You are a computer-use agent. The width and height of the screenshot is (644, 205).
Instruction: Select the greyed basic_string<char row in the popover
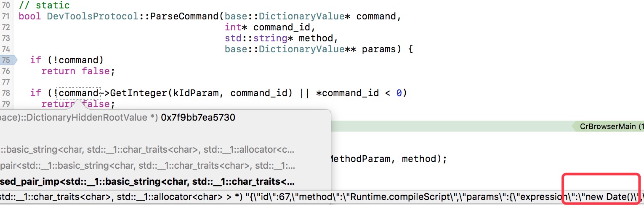tap(147, 150)
